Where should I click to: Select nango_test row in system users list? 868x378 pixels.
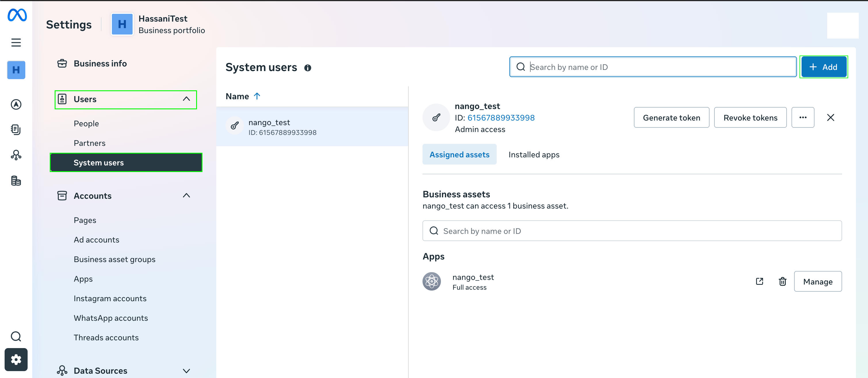click(x=312, y=127)
